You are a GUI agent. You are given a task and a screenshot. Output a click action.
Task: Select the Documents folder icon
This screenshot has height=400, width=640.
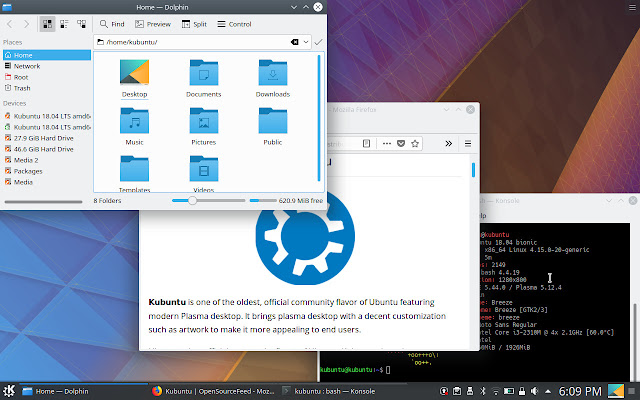click(x=204, y=72)
